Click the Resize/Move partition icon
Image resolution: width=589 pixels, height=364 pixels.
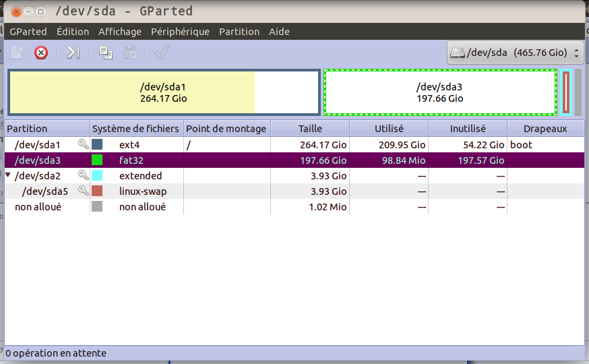(73, 53)
